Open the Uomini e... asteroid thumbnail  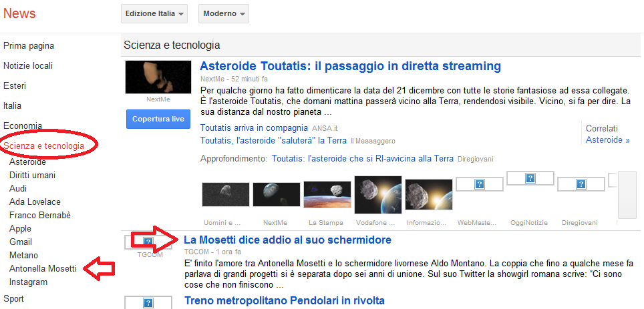point(225,194)
